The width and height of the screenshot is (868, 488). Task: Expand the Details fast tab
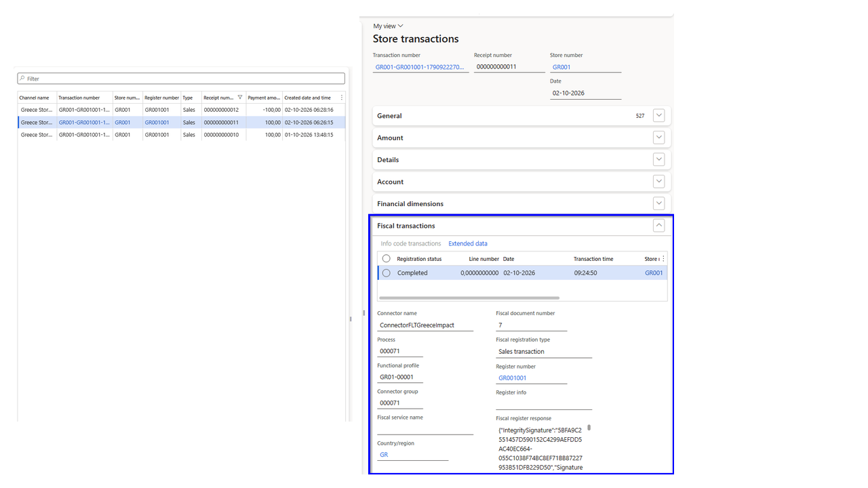pyautogui.click(x=659, y=160)
